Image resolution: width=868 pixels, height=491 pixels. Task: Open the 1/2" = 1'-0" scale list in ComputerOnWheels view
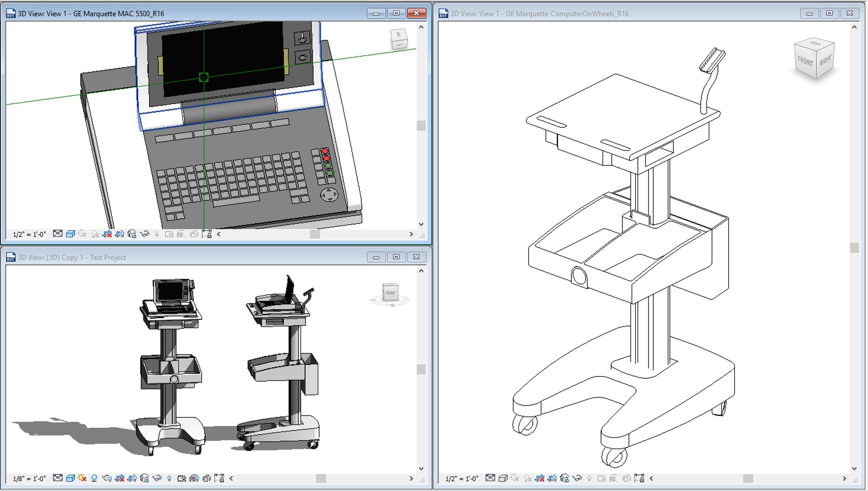pyautogui.click(x=462, y=478)
